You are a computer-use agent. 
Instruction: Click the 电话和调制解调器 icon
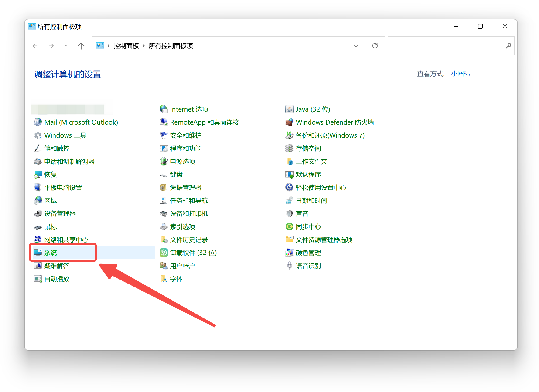click(38, 162)
